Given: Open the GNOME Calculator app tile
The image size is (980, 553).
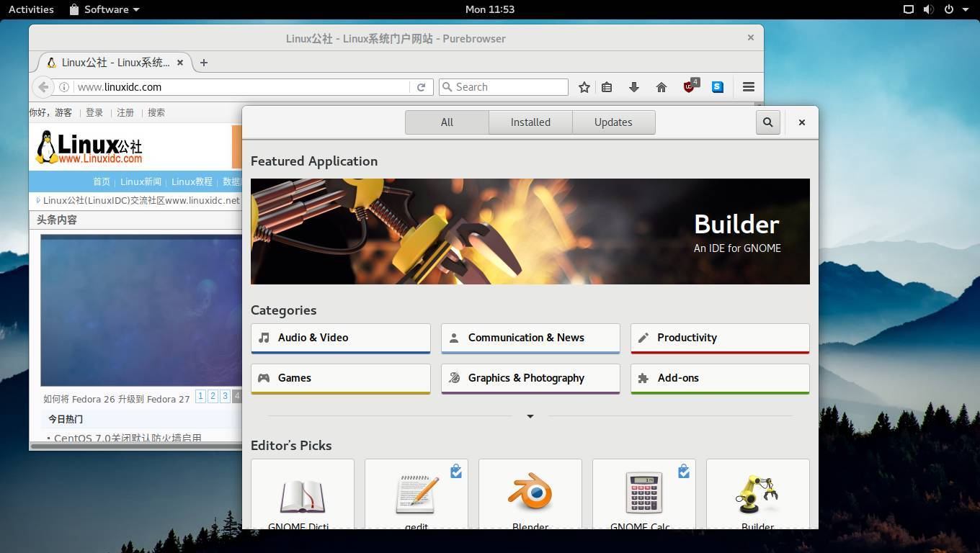Looking at the screenshot, I should coord(644,494).
